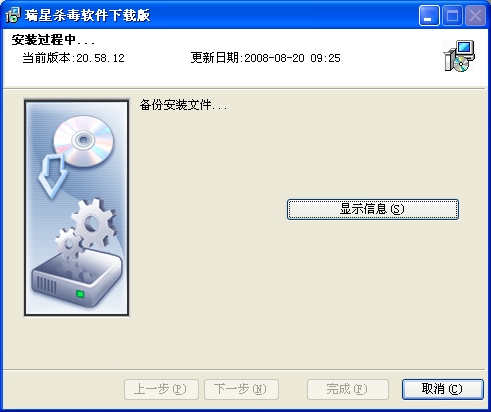491x412 pixels.
Task: Cancel the installation with 取消(C)
Action: point(442,389)
